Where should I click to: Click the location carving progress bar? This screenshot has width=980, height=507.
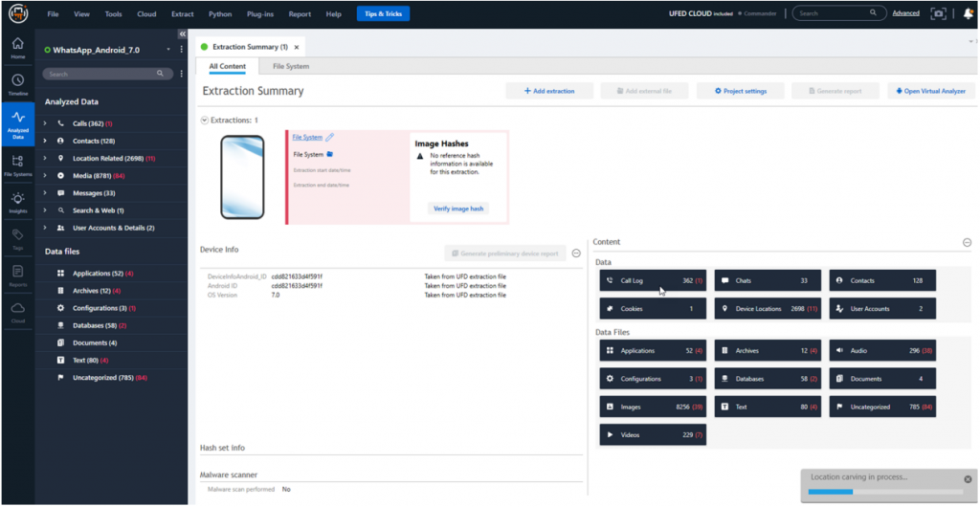(885, 492)
